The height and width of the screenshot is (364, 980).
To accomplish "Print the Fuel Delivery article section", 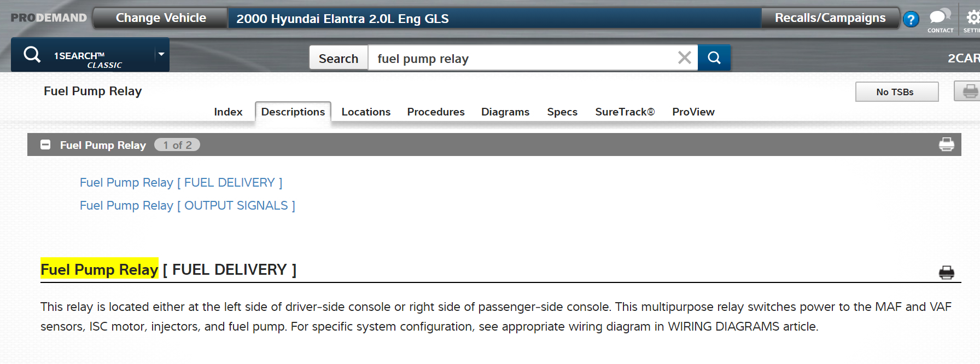I will tap(946, 272).
